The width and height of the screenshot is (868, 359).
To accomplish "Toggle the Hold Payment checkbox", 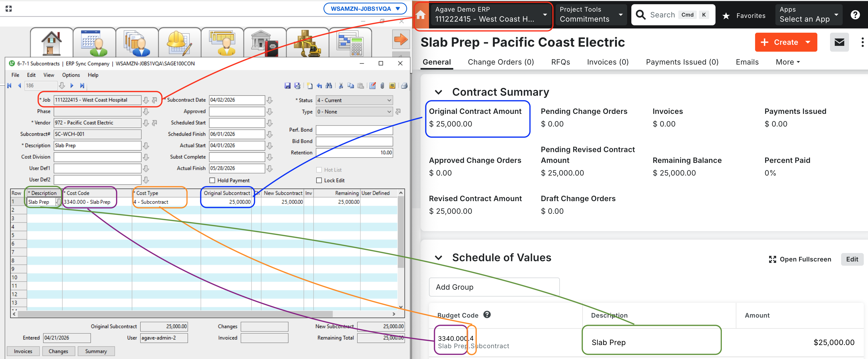I will tap(212, 181).
